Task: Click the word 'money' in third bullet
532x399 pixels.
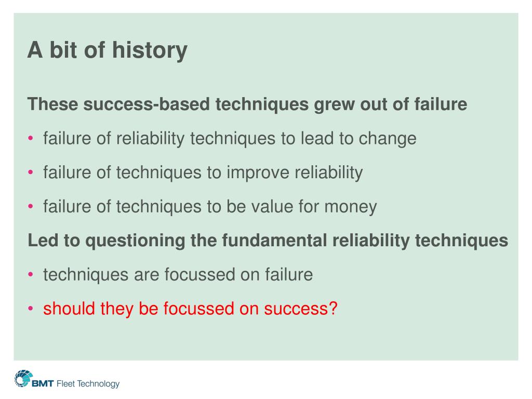Action: tap(351, 207)
